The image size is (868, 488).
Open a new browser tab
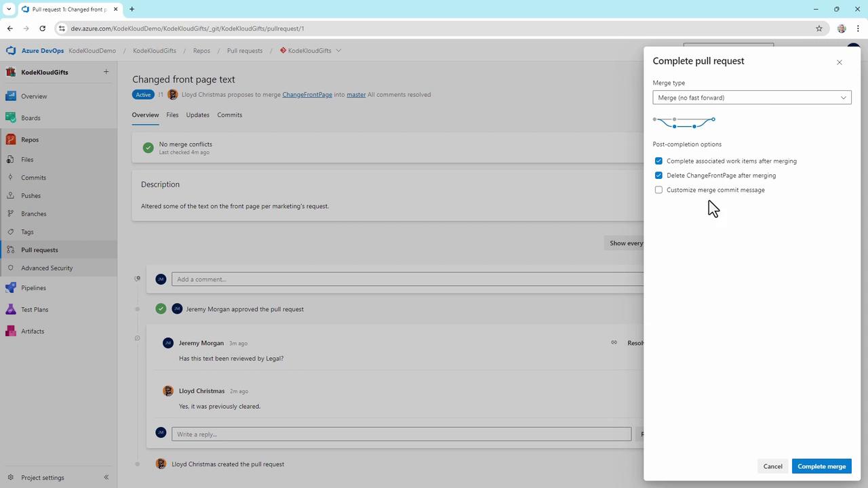pyautogui.click(x=132, y=9)
